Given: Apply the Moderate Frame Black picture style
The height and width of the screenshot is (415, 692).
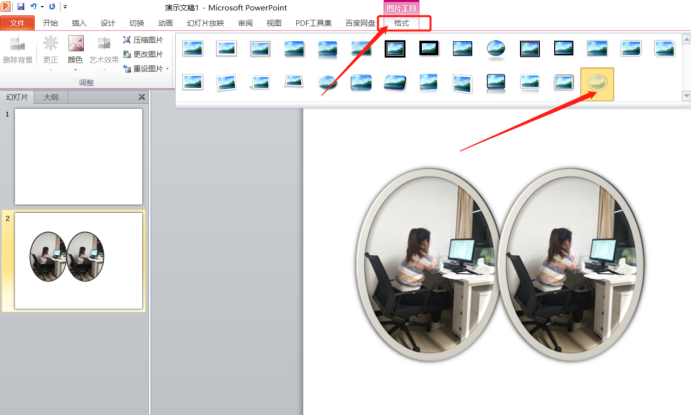Looking at the screenshot, I should pyautogui.click(x=564, y=48).
